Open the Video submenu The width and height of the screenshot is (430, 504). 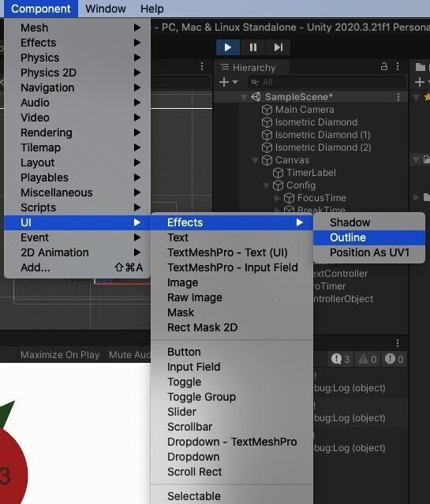(77, 118)
